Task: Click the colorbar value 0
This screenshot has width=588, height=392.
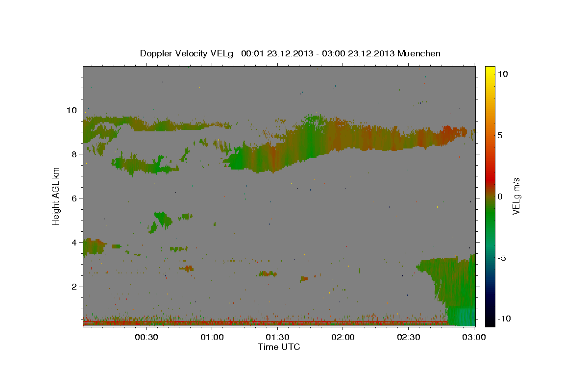Action: pos(500,196)
